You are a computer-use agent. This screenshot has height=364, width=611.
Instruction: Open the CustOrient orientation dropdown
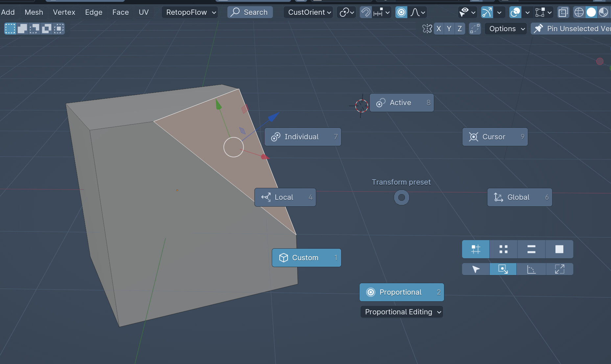[x=308, y=12]
